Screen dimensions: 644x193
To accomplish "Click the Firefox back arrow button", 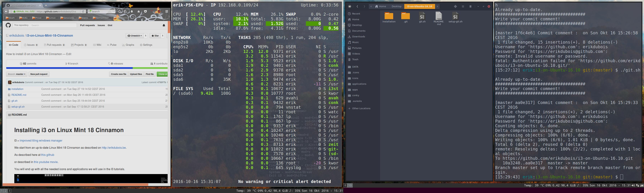I will tap(6, 11).
